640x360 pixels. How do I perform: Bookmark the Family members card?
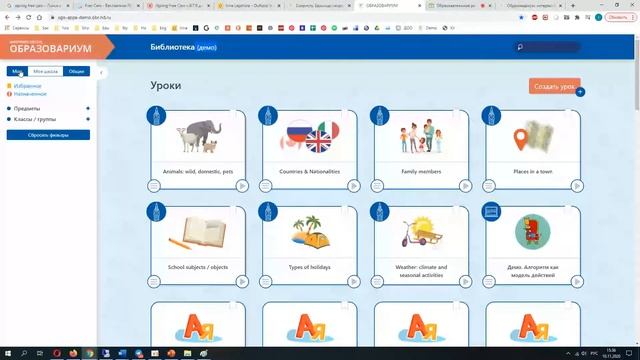click(457, 114)
